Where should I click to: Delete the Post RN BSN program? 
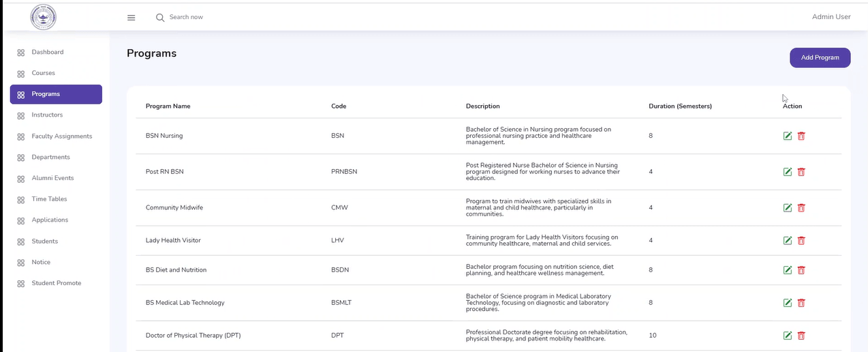pyautogui.click(x=801, y=172)
